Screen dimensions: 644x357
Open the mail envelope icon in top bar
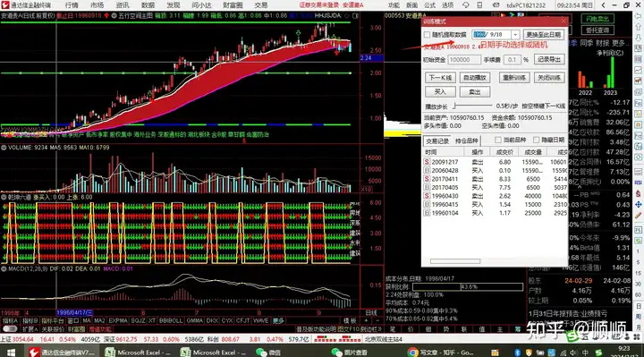coord(496,5)
